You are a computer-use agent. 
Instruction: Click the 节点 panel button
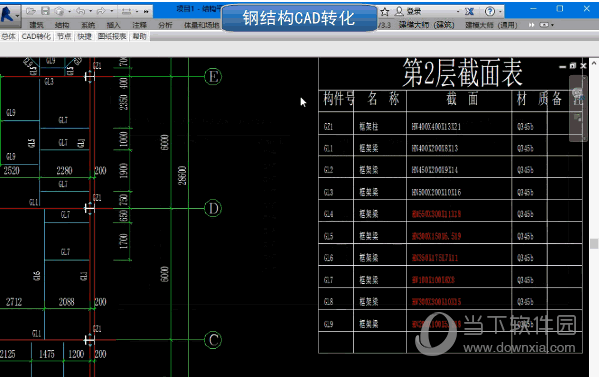click(x=64, y=36)
